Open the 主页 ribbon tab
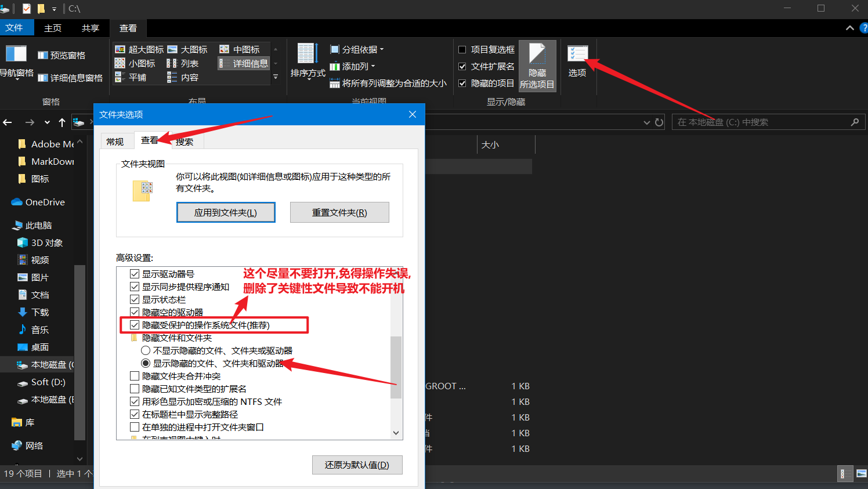This screenshot has width=868, height=489. [x=53, y=28]
